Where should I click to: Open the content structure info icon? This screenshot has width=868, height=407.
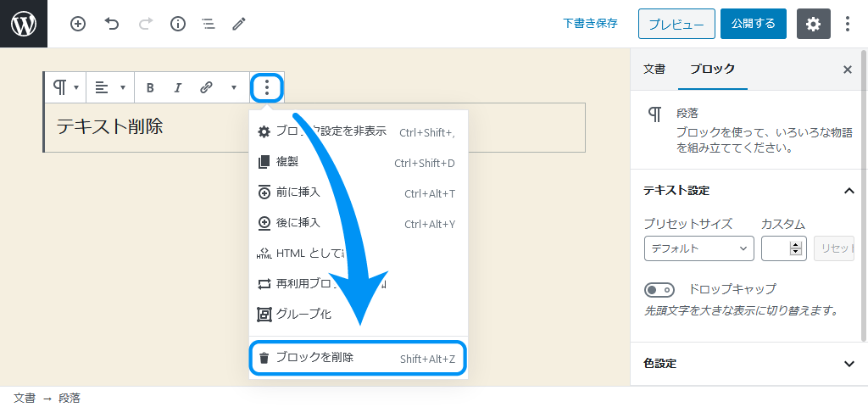[x=178, y=24]
